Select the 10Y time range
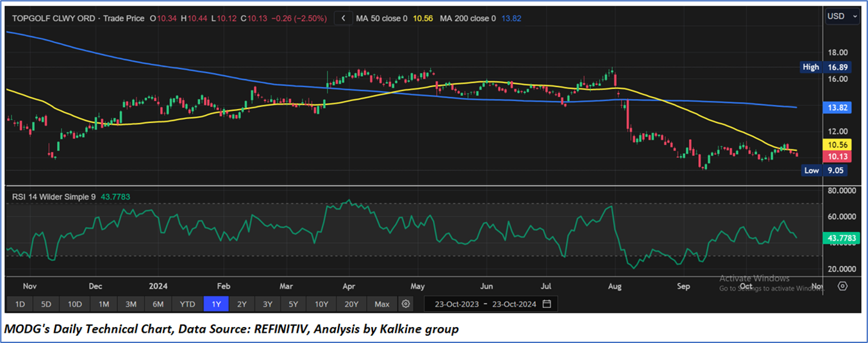The width and height of the screenshot is (868, 343). point(321,303)
